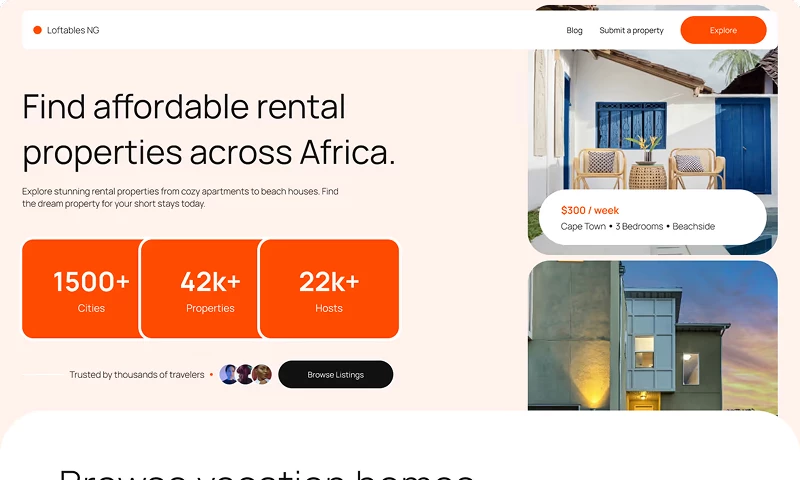The height and width of the screenshot is (480, 800).
Task: Click the Cape Town 3 Bedrooms Beachside details
Action: 637,227
